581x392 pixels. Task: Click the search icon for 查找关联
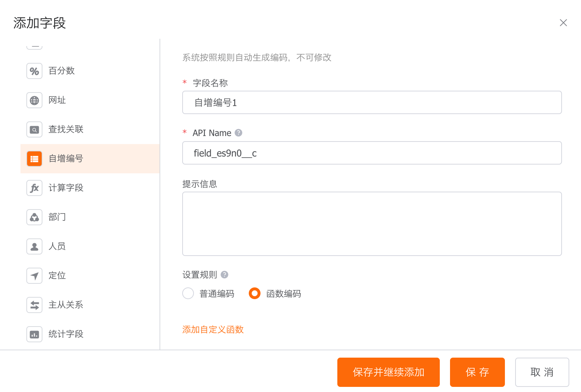[34, 129]
